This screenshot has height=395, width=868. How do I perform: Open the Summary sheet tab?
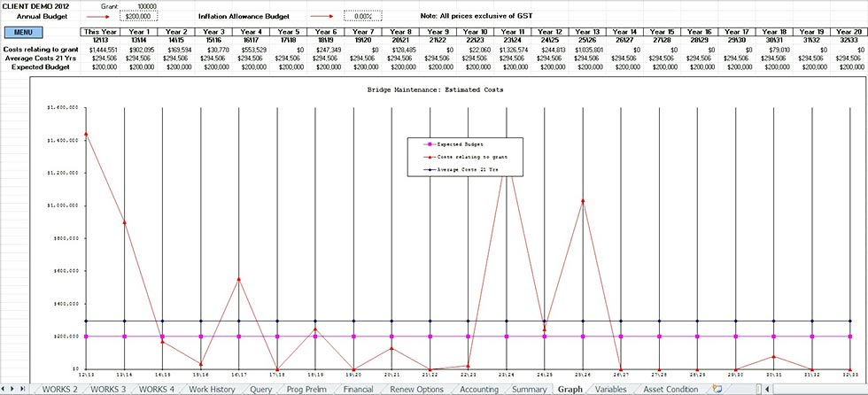[x=529, y=388]
